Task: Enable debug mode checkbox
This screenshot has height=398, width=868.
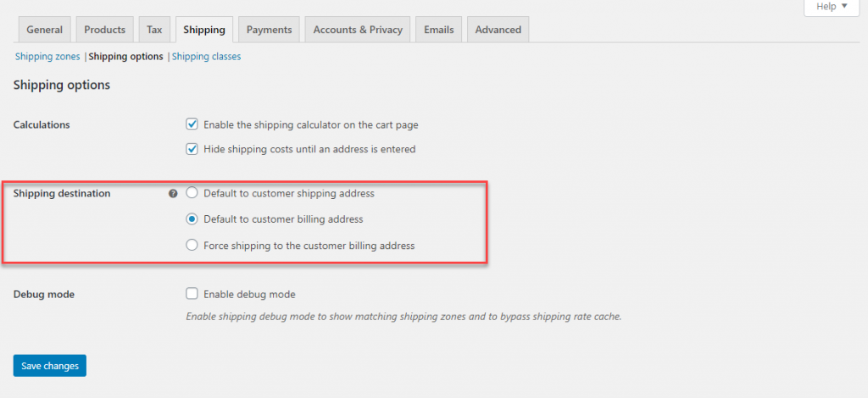Action: pos(192,294)
